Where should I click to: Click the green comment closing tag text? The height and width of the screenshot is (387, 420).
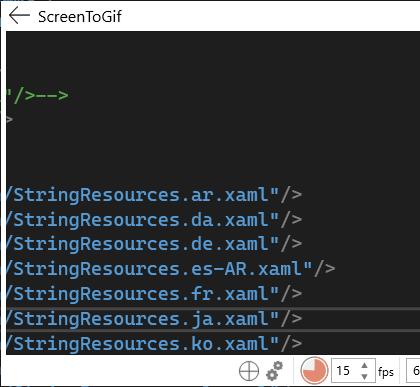coord(38,95)
